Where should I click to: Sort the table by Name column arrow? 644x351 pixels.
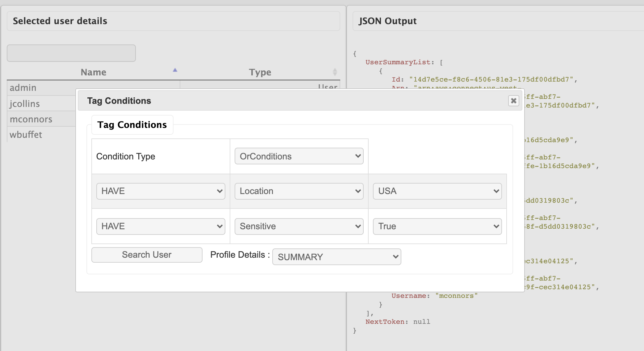175,70
